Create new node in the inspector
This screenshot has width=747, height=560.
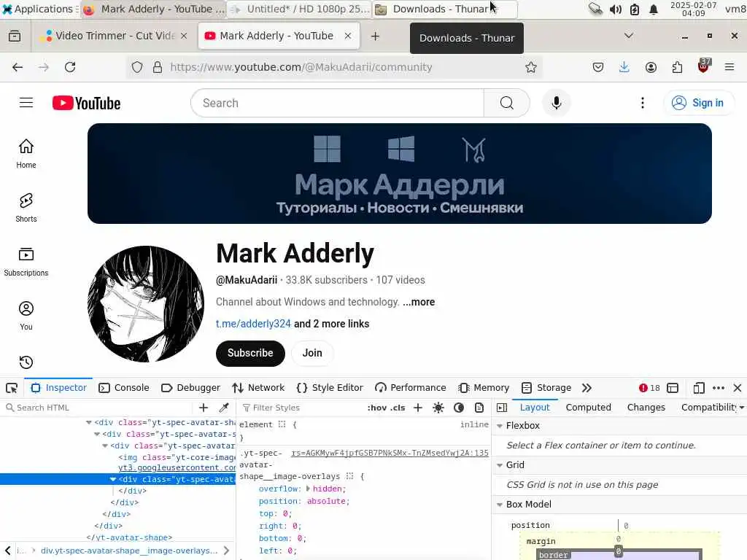pos(204,408)
